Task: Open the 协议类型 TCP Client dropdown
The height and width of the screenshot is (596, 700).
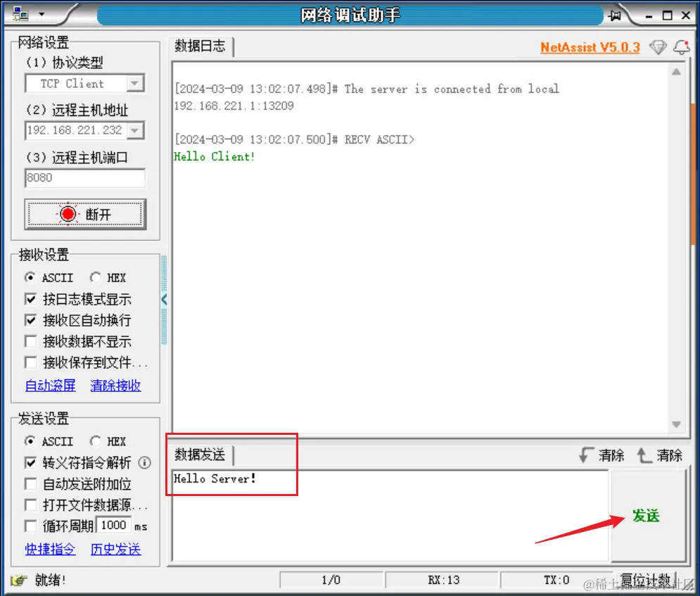Action: coord(134,83)
